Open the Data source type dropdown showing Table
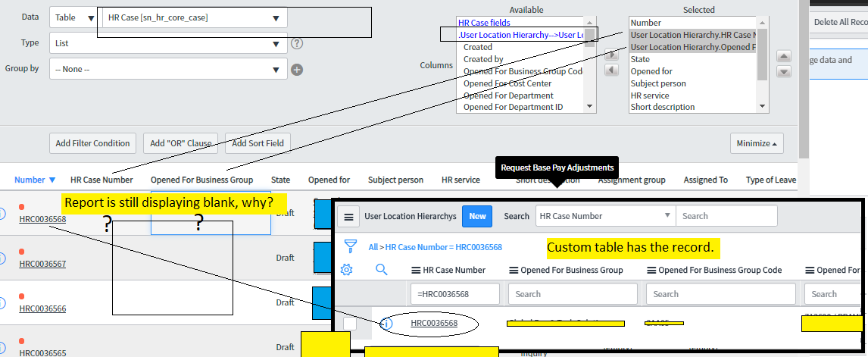Viewport: 868px width, 357px height. (75, 17)
